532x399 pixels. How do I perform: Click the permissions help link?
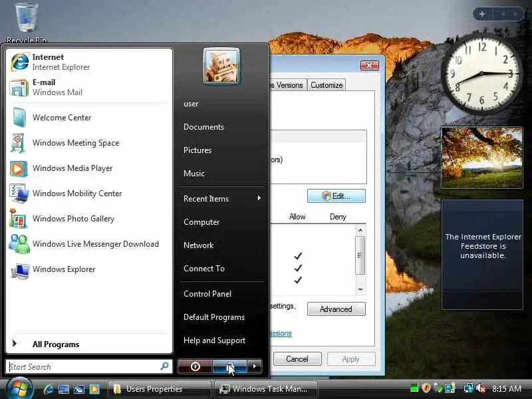pos(281,334)
